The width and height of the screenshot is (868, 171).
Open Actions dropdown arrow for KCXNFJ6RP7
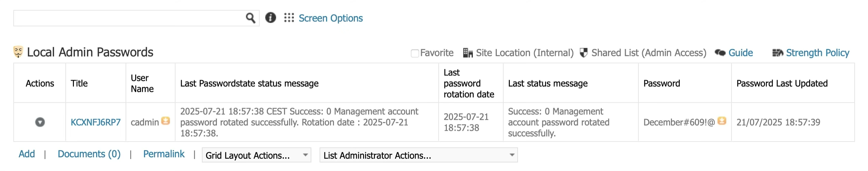coord(40,122)
